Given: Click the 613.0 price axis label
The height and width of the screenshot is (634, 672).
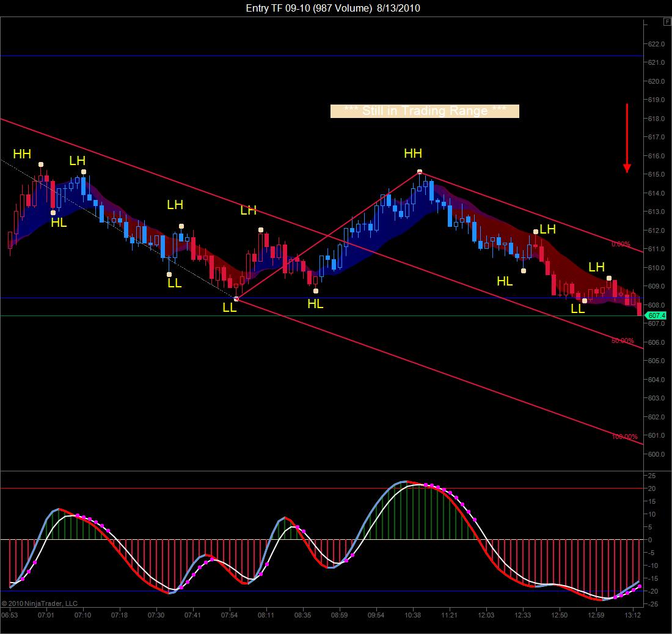Looking at the screenshot, I should click(656, 212).
